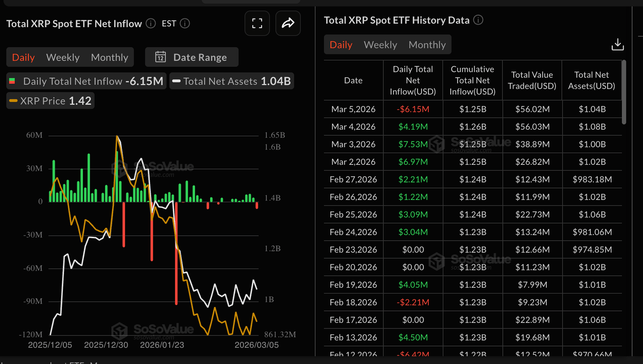The width and height of the screenshot is (643, 364).
Task: Toggle XRP Price line visibility
Action: (x=50, y=101)
